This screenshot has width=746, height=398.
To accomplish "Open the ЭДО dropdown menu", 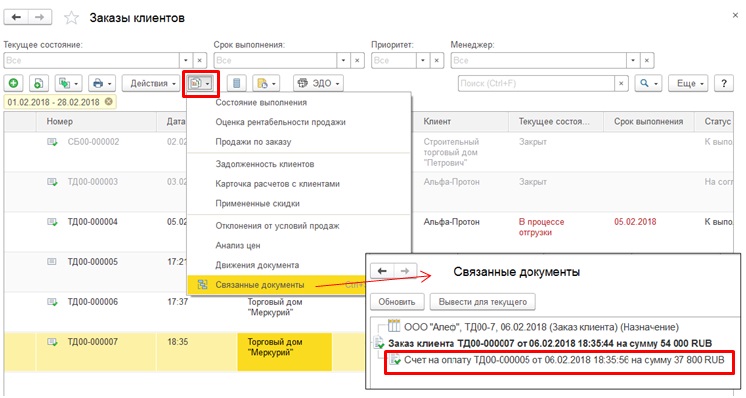I will [x=318, y=83].
